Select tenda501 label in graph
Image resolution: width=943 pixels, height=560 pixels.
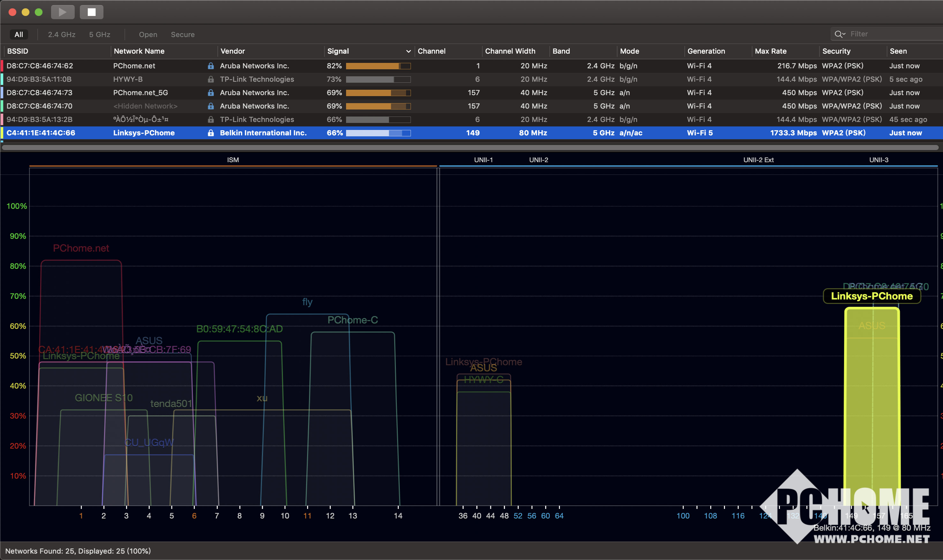click(171, 404)
